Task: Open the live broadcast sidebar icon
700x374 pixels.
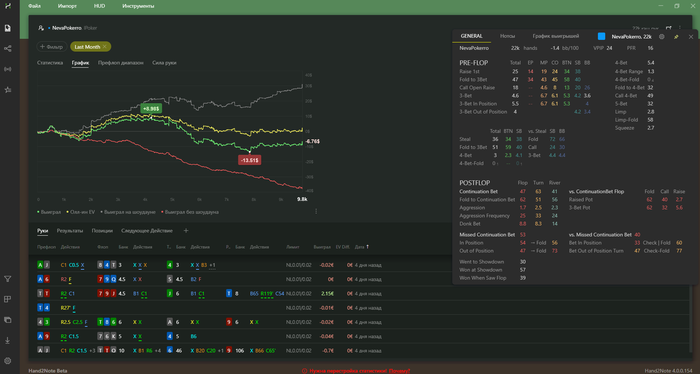Action: tap(8, 69)
